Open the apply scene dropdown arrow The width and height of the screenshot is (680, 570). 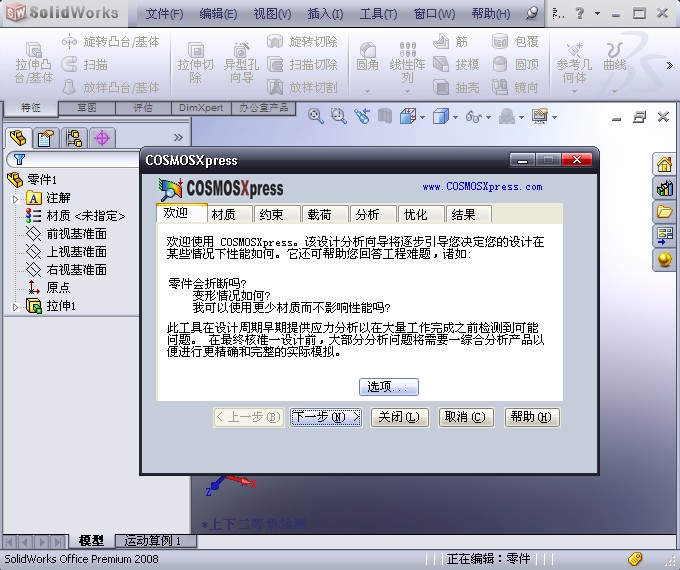click(x=521, y=118)
